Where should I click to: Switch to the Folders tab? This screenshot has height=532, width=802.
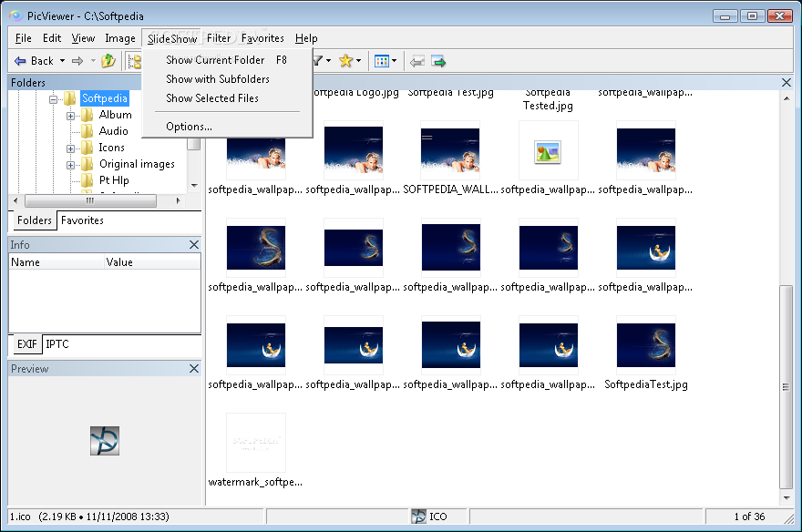coord(35,220)
